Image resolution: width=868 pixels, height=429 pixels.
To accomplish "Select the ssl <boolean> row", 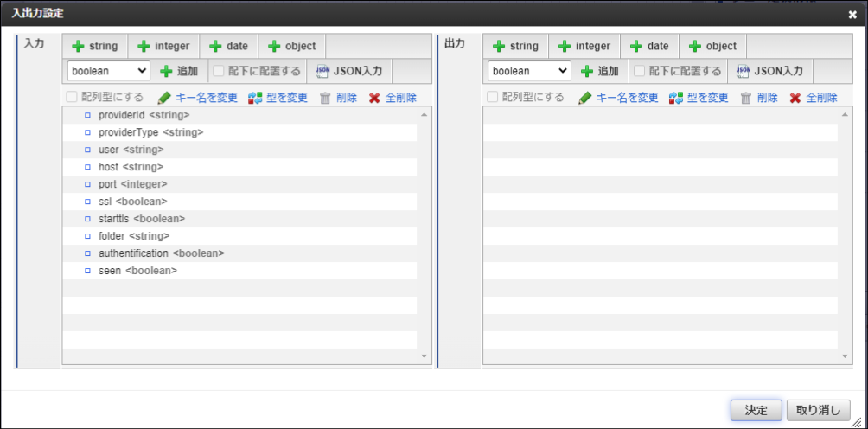I will pos(239,202).
